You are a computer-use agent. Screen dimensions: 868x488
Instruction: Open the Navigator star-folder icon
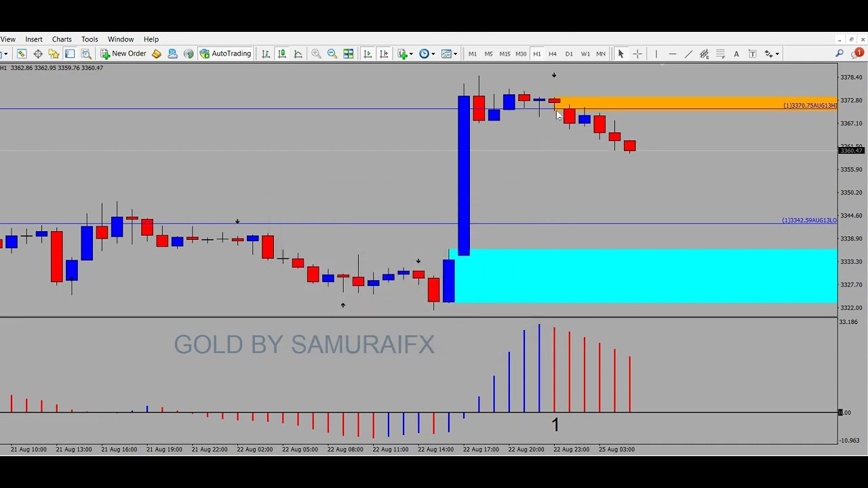(54, 54)
